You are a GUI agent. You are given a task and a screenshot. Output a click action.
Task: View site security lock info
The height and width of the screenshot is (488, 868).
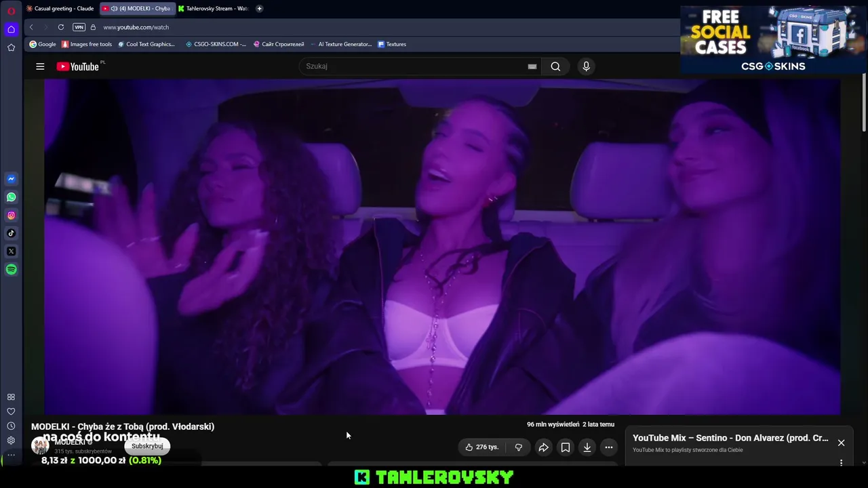coord(93,27)
